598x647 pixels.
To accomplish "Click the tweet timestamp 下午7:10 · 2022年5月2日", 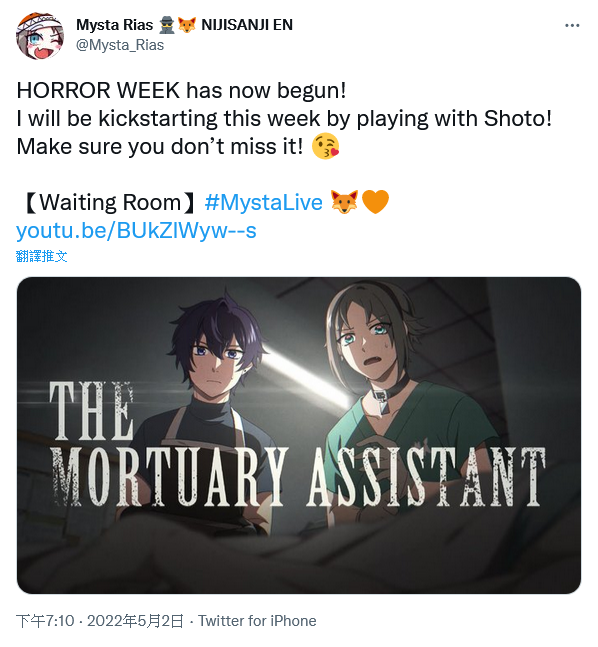I will click(x=100, y=621).
